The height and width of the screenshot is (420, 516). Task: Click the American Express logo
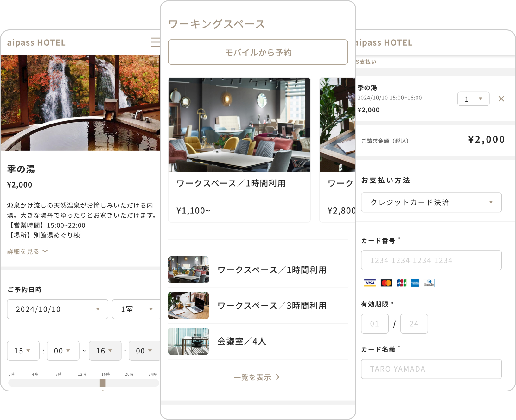[415, 283]
